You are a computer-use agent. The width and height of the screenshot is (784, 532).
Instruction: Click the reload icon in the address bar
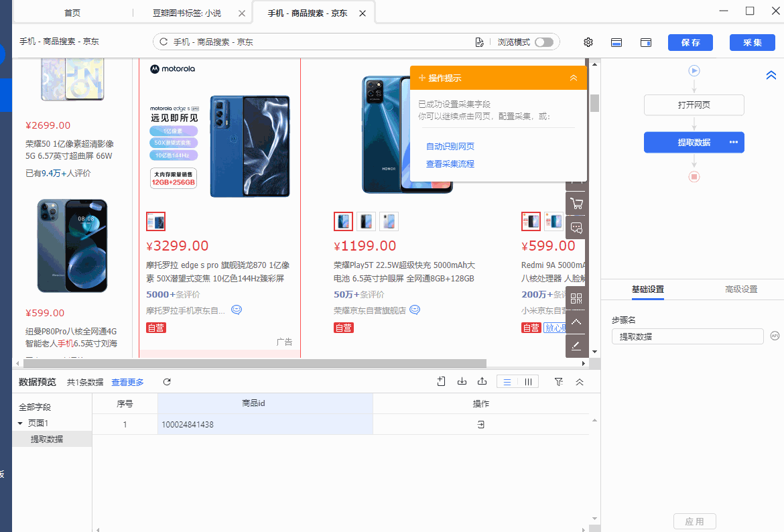click(x=164, y=42)
